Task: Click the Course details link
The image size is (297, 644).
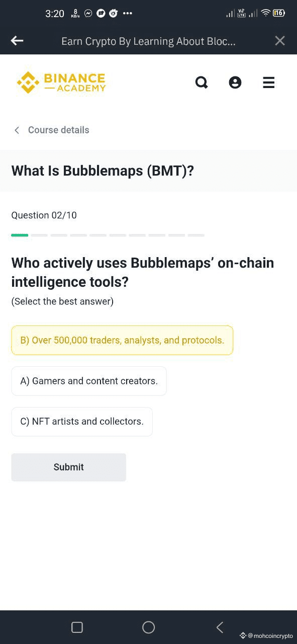Action: [58, 130]
